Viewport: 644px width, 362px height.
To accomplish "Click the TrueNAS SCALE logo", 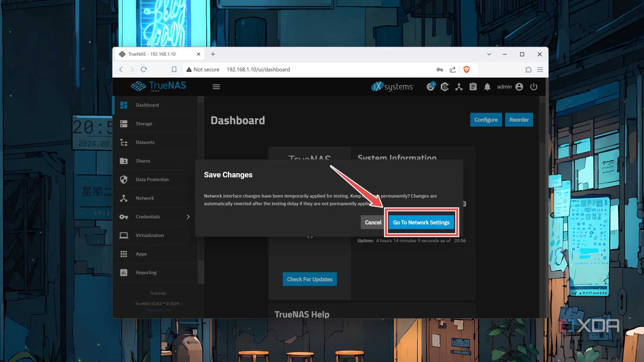I will 158,86.
